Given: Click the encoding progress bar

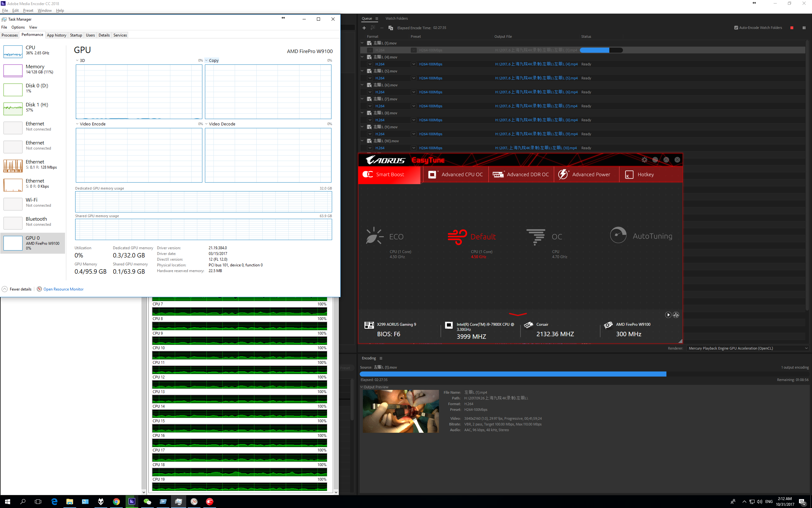Looking at the screenshot, I should click(x=584, y=374).
